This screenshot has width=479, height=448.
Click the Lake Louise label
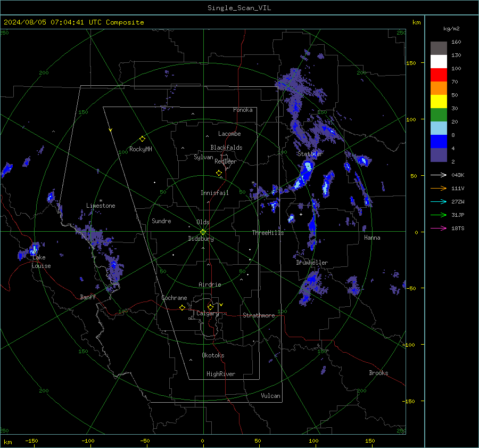[41, 262]
